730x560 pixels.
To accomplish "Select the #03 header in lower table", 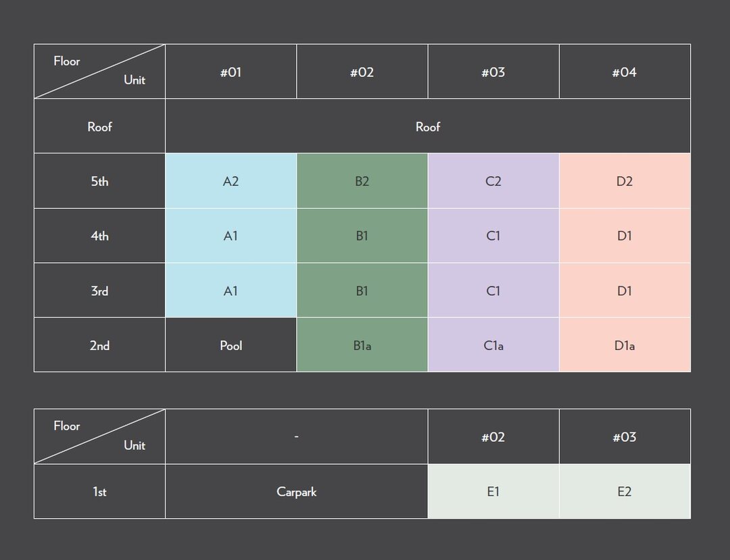I will point(625,437).
